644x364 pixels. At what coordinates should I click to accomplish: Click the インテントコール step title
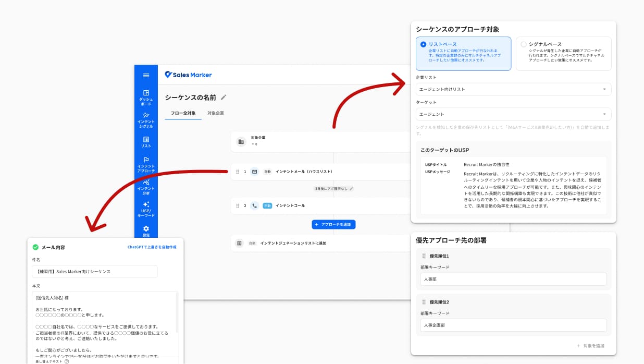(290, 205)
